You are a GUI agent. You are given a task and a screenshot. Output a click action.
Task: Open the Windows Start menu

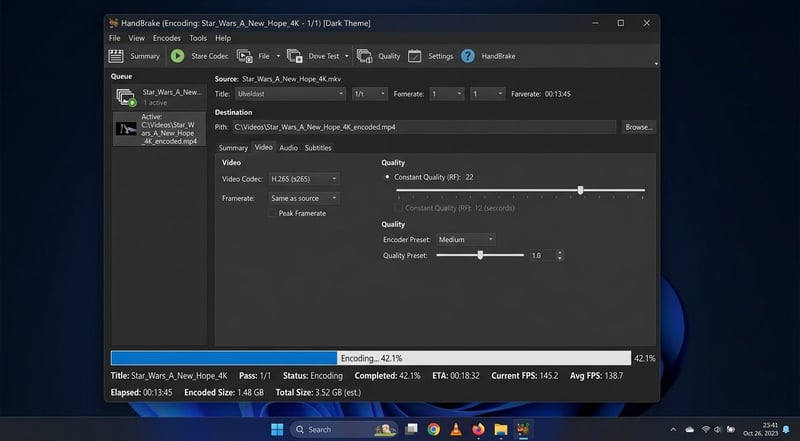[x=277, y=430]
